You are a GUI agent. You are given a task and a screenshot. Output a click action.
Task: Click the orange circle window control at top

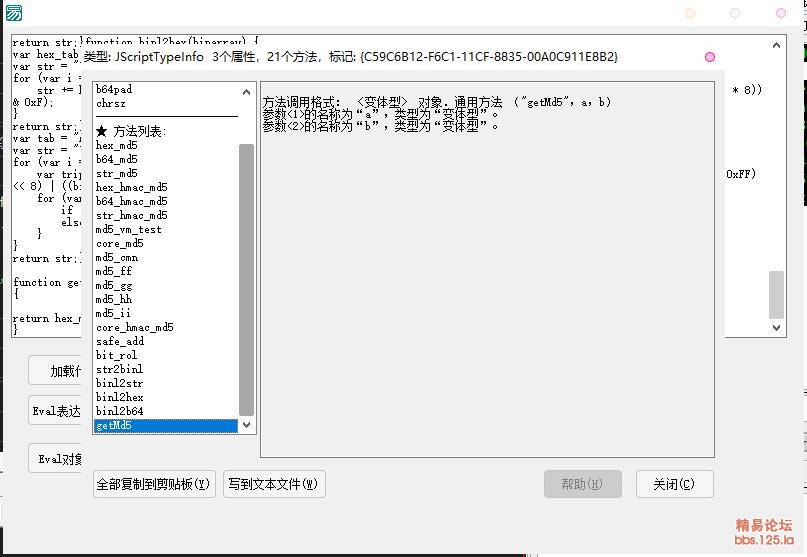[690, 13]
